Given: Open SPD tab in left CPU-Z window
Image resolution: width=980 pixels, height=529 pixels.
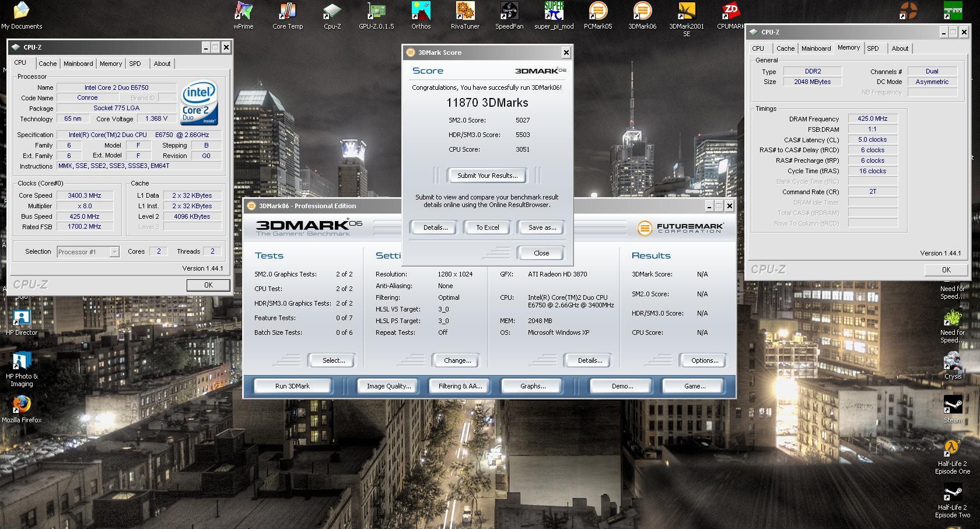Looking at the screenshot, I should (135, 64).
